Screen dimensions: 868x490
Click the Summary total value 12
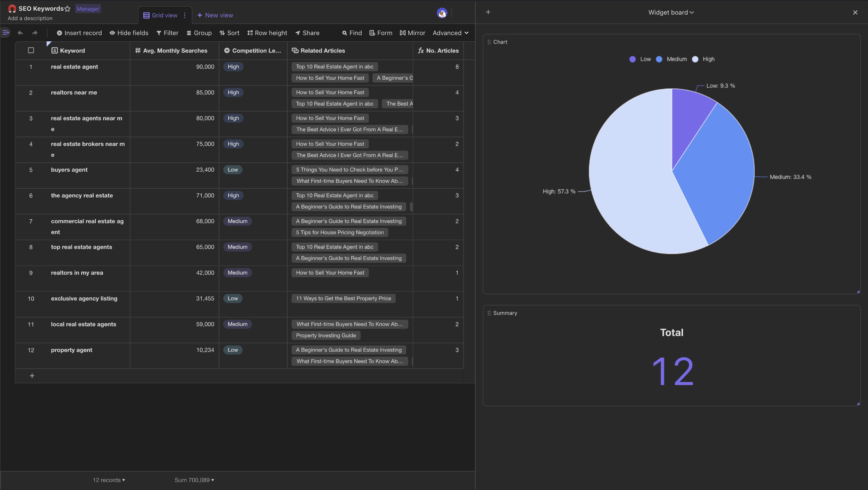click(673, 371)
